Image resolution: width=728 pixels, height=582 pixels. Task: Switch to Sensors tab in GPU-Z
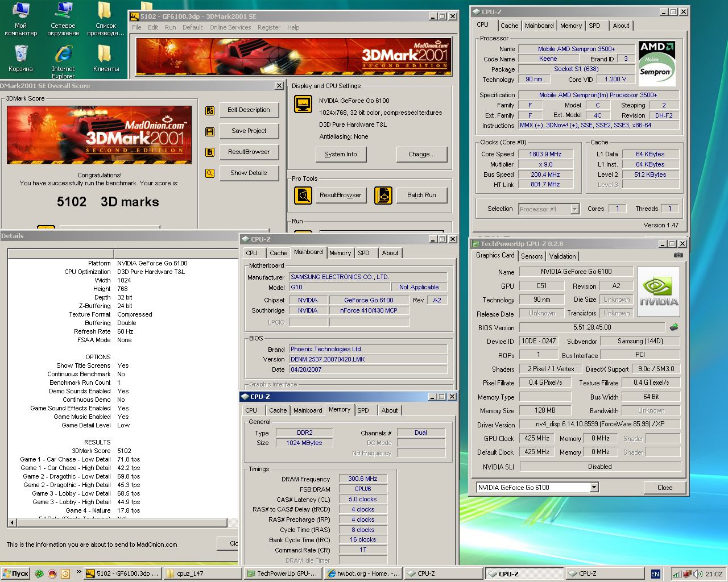(x=532, y=256)
